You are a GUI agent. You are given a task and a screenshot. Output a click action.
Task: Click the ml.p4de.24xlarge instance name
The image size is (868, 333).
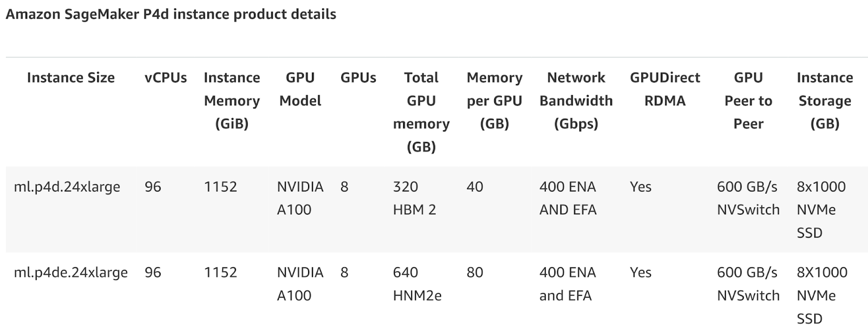(x=71, y=273)
